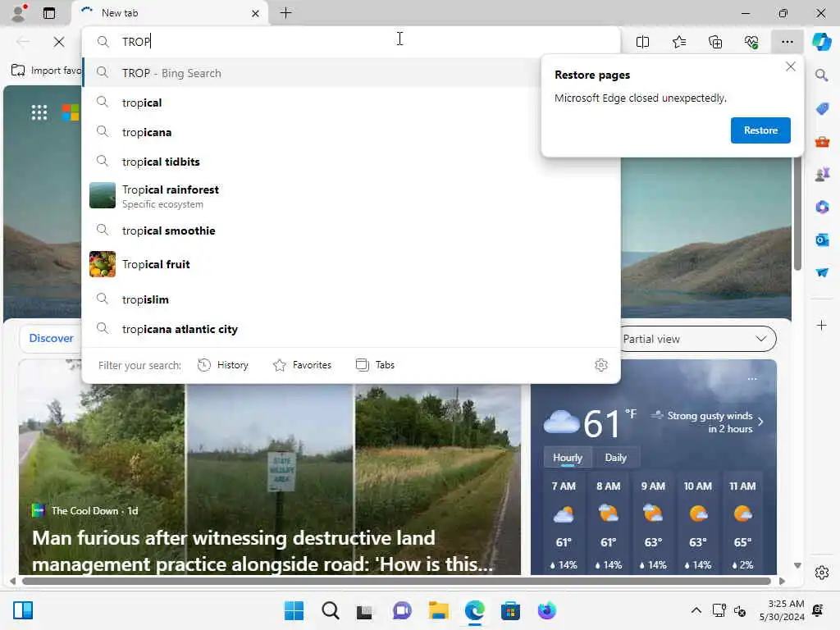Open sidebar Tools briefcase icon
This screenshot has width=840, height=630.
coord(822,142)
